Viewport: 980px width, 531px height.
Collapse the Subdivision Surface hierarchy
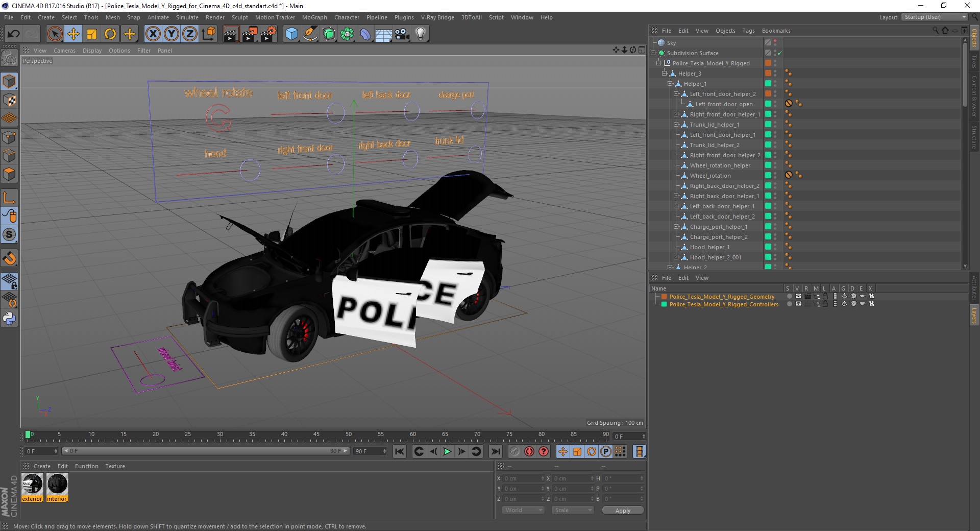click(x=653, y=53)
